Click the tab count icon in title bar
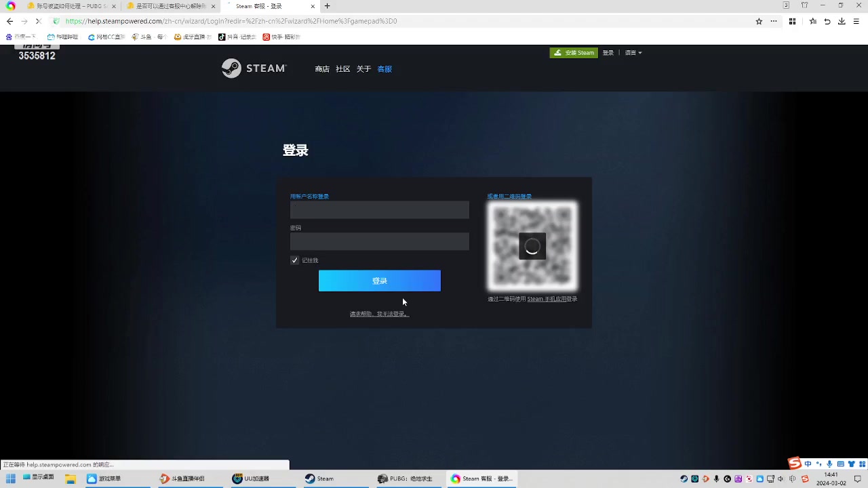This screenshot has height=488, width=868. click(787, 5)
